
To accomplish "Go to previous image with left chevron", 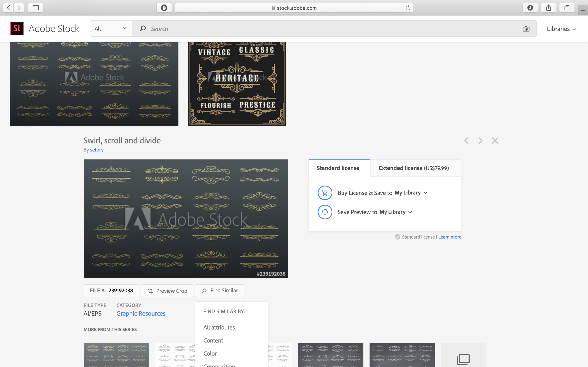I will click(466, 141).
